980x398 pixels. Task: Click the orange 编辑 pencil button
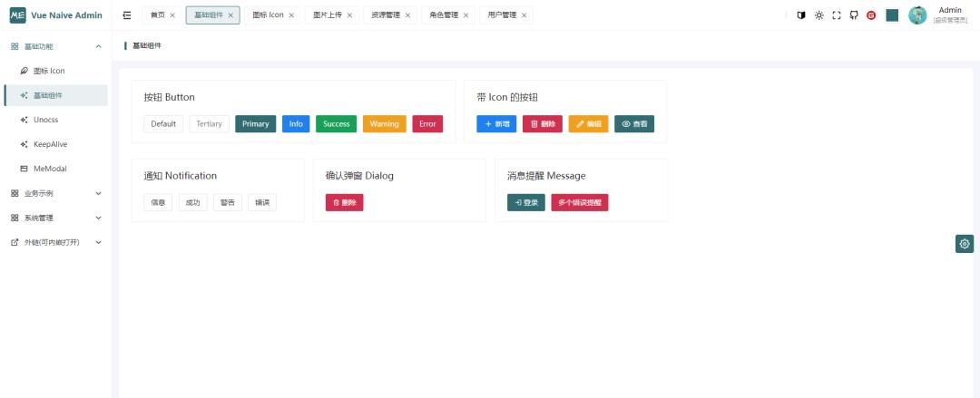(589, 123)
